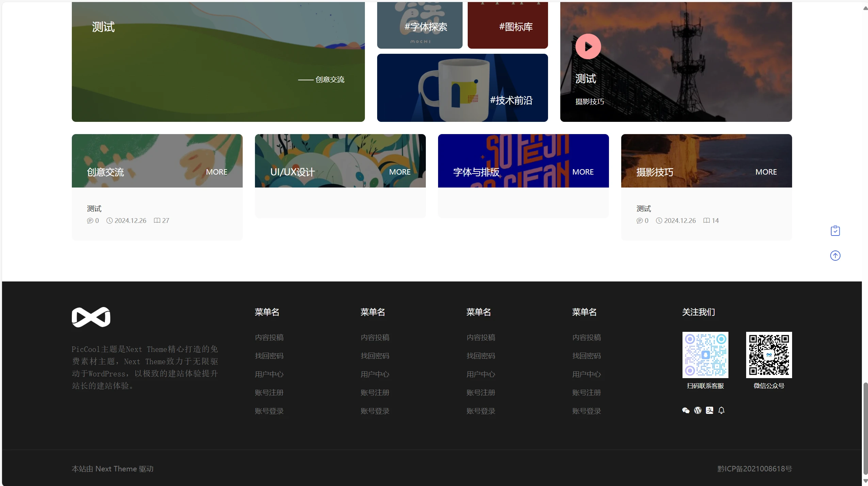Click the 扫码联系客服 QR code
The image size is (868, 486).
click(x=705, y=354)
